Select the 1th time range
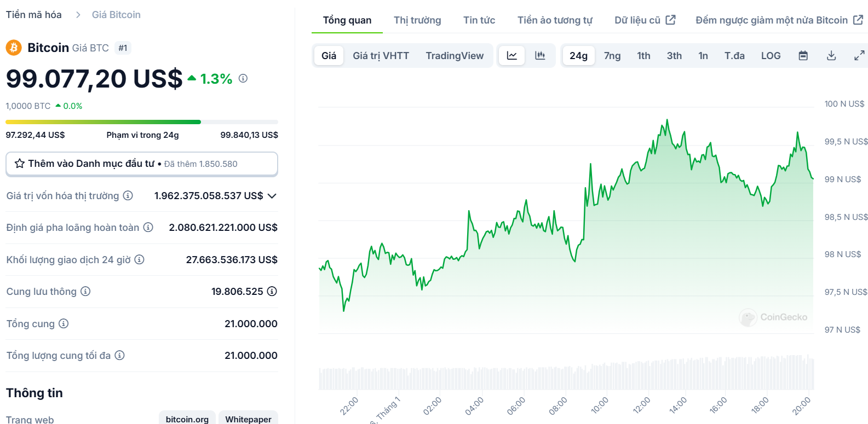 [643, 55]
